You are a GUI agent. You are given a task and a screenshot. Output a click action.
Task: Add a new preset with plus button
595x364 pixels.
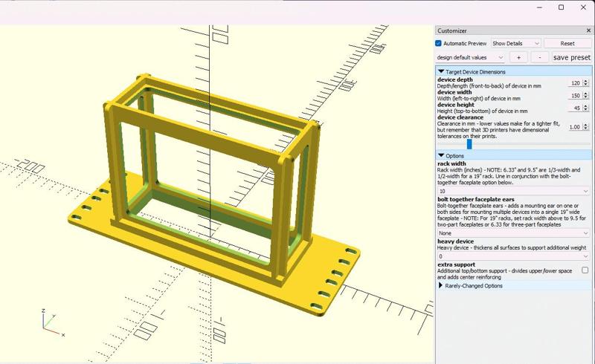[x=518, y=57]
